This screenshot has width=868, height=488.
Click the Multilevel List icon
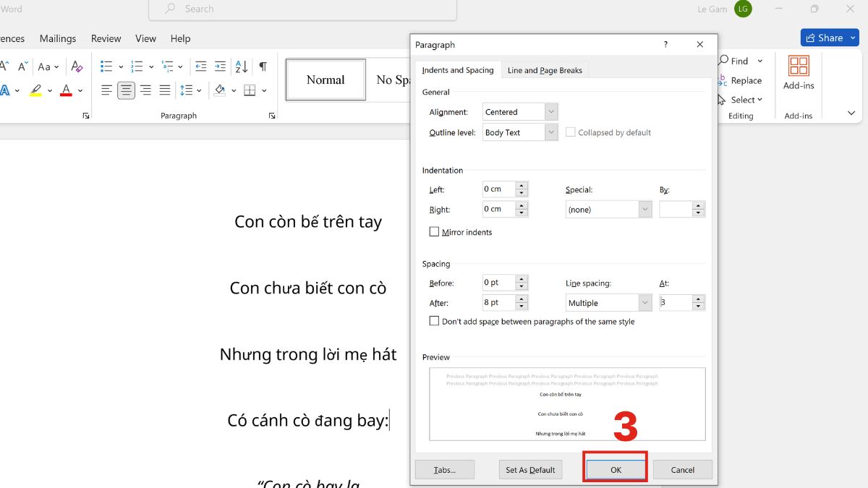(168, 67)
